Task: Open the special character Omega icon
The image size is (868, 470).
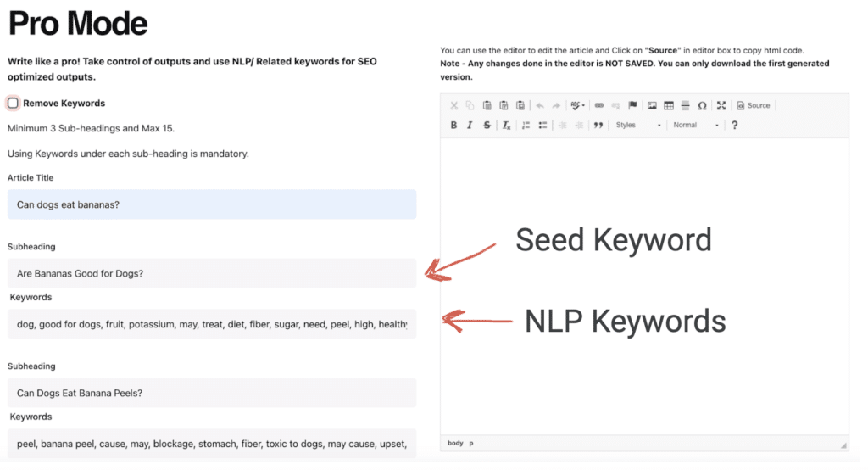Action: (x=702, y=106)
